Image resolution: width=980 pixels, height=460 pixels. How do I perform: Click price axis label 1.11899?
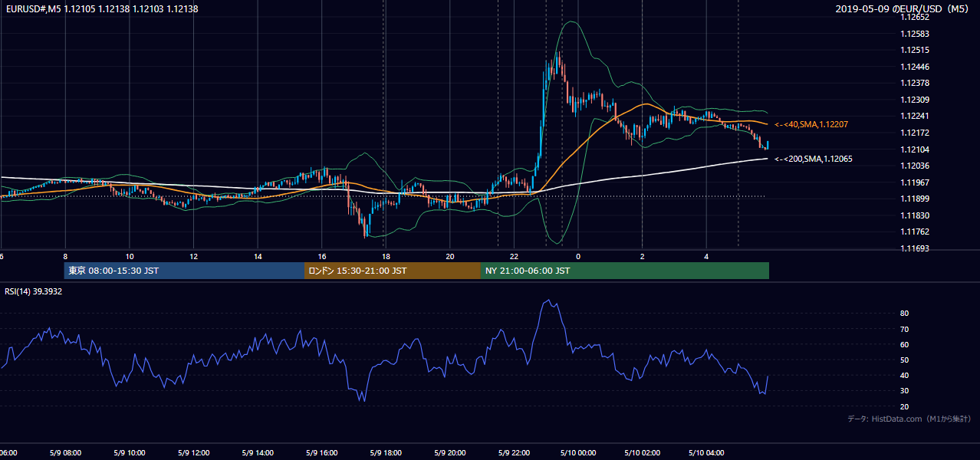click(915, 199)
